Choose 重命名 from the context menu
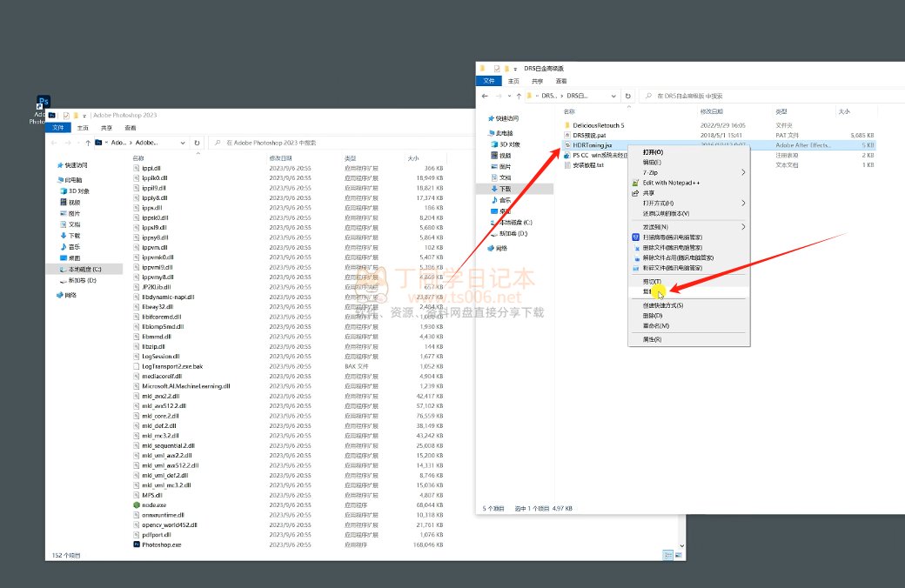Viewport: 905px width, 588px height. tap(655, 325)
